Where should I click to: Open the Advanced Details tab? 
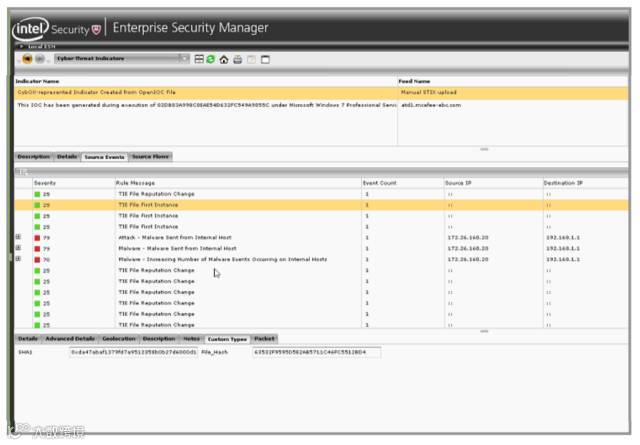70,339
